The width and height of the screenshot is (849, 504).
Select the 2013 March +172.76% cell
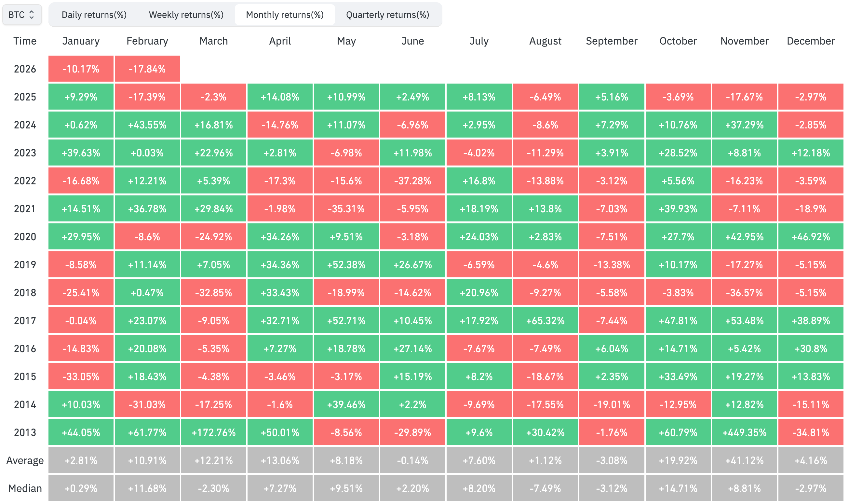213,432
